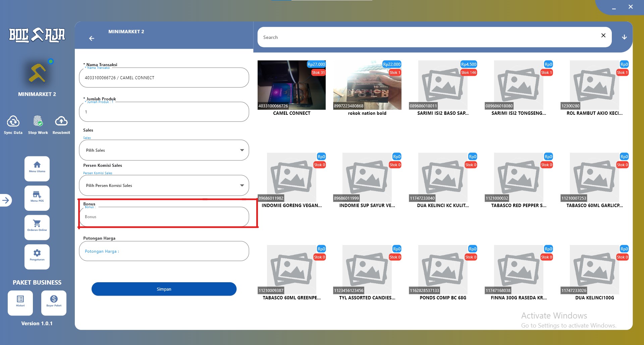Viewport: 644px width, 345px height.
Task: Click barcode 4033100066726 label
Action: (x=273, y=106)
